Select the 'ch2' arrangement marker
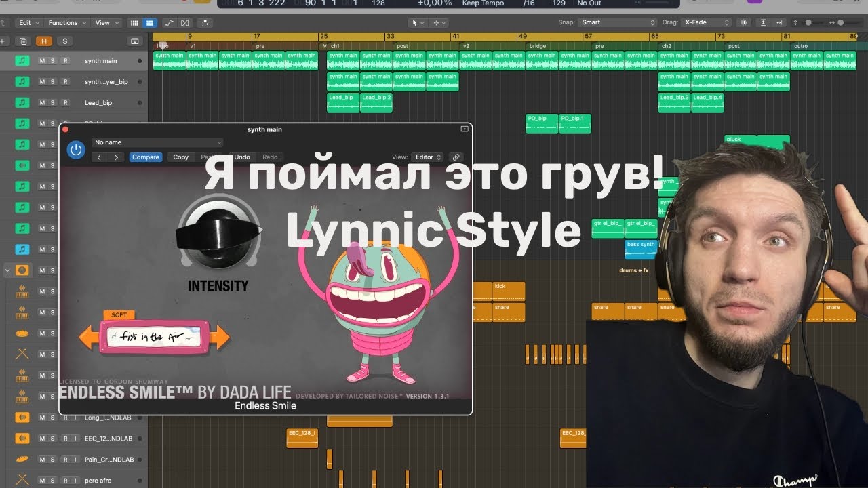Screen dimensions: 868x488 click(x=667, y=46)
